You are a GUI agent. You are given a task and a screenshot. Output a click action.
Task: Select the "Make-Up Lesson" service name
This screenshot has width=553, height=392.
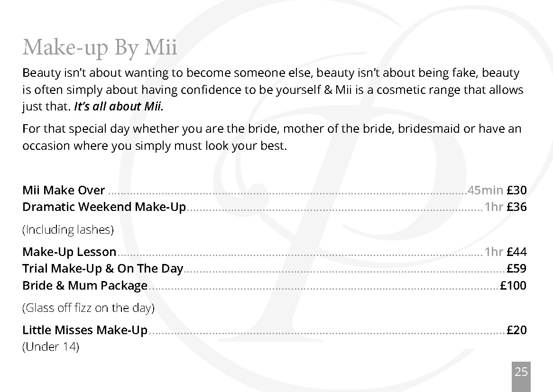[x=69, y=252]
